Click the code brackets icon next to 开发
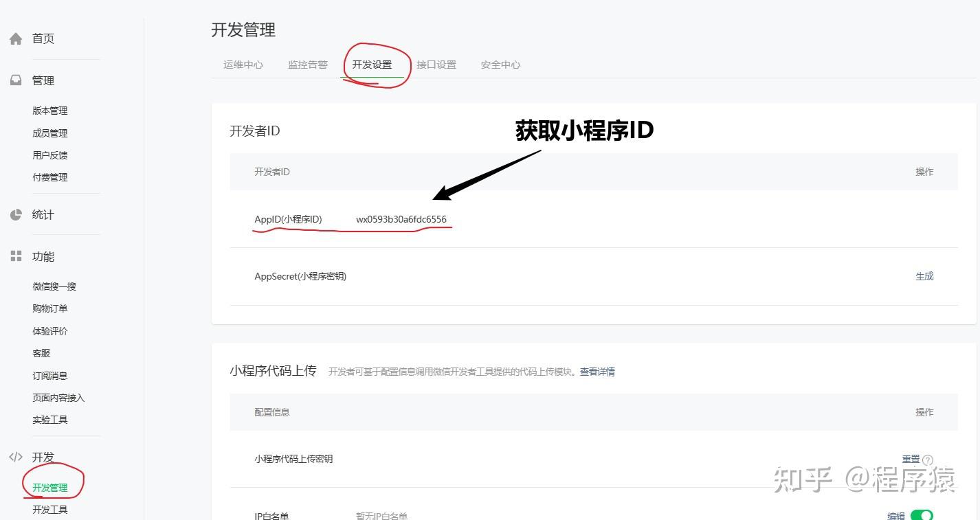This screenshot has height=520, width=980. (x=16, y=457)
